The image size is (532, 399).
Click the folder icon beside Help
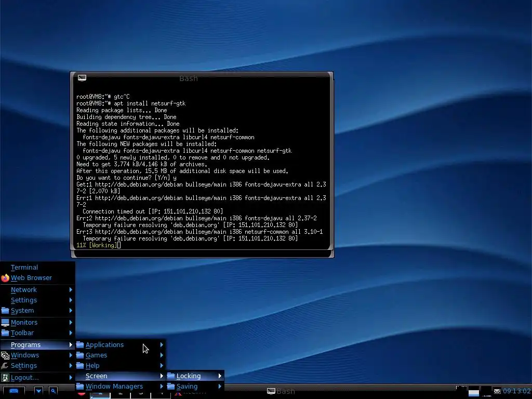pos(80,366)
